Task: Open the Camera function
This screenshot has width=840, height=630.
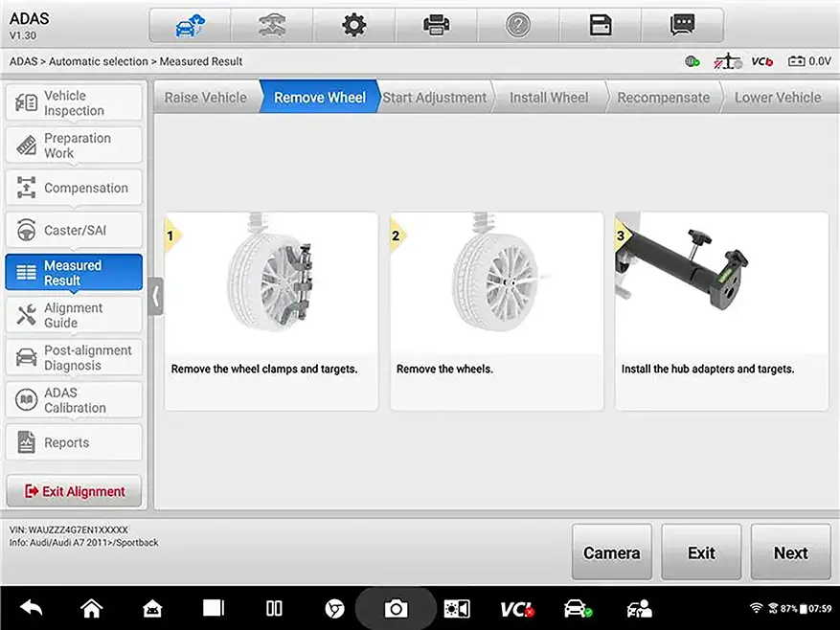Action: click(x=611, y=552)
